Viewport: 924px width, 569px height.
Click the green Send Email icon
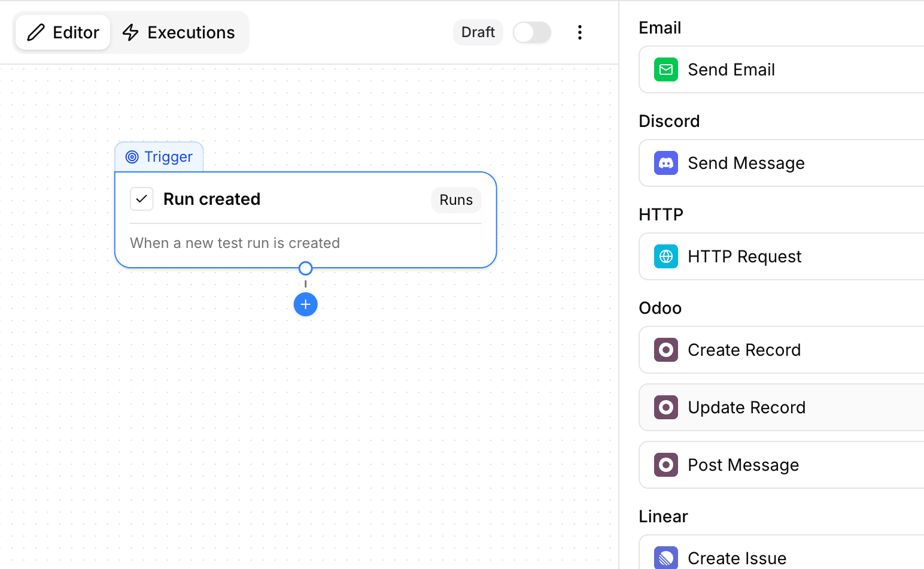coord(665,69)
